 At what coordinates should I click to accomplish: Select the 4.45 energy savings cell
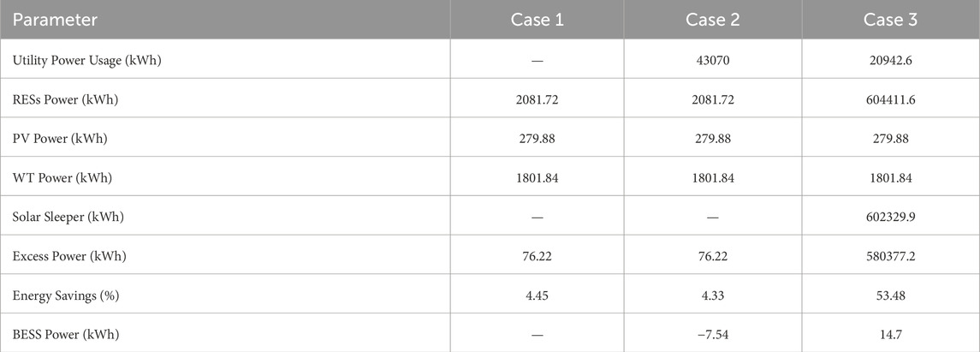click(537, 295)
